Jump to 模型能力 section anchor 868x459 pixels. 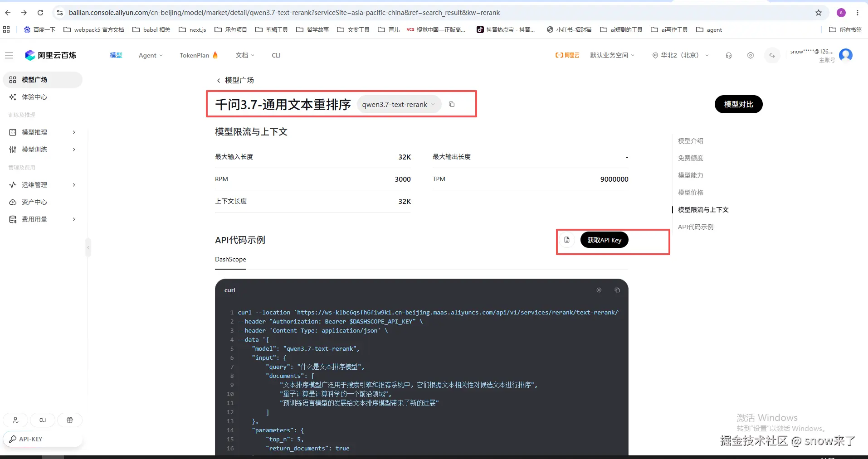click(x=691, y=175)
